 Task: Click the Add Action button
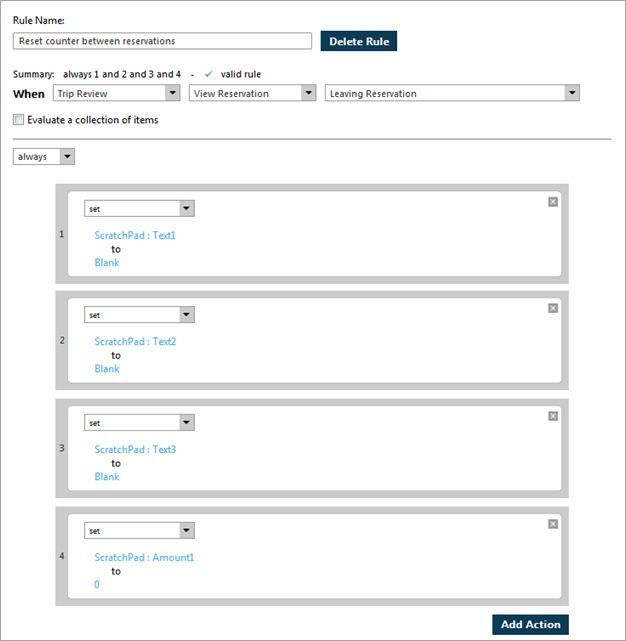pos(530,625)
